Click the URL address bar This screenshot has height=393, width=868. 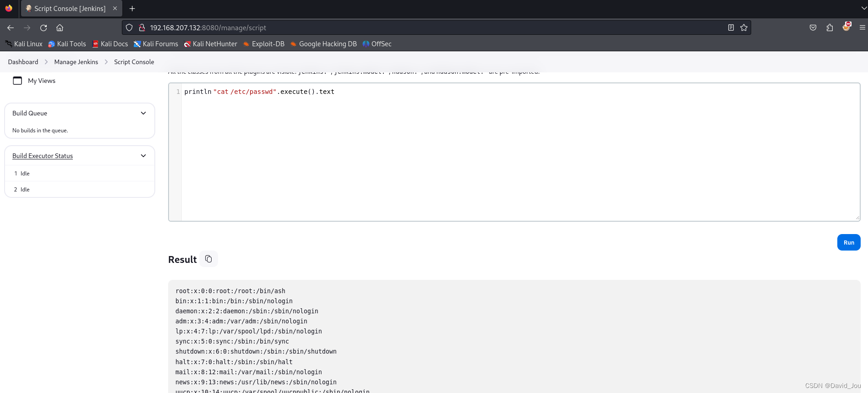click(x=435, y=28)
